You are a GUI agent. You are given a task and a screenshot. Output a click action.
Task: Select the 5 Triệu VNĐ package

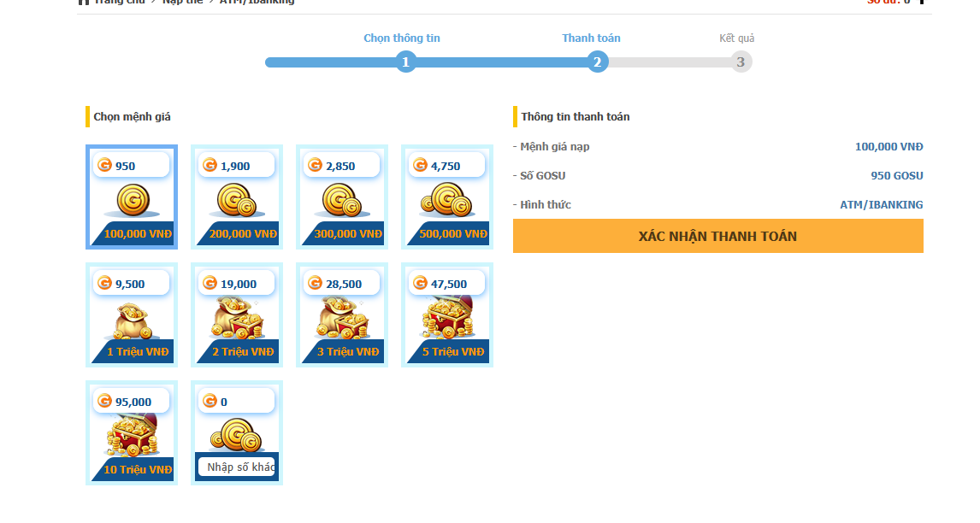click(447, 315)
